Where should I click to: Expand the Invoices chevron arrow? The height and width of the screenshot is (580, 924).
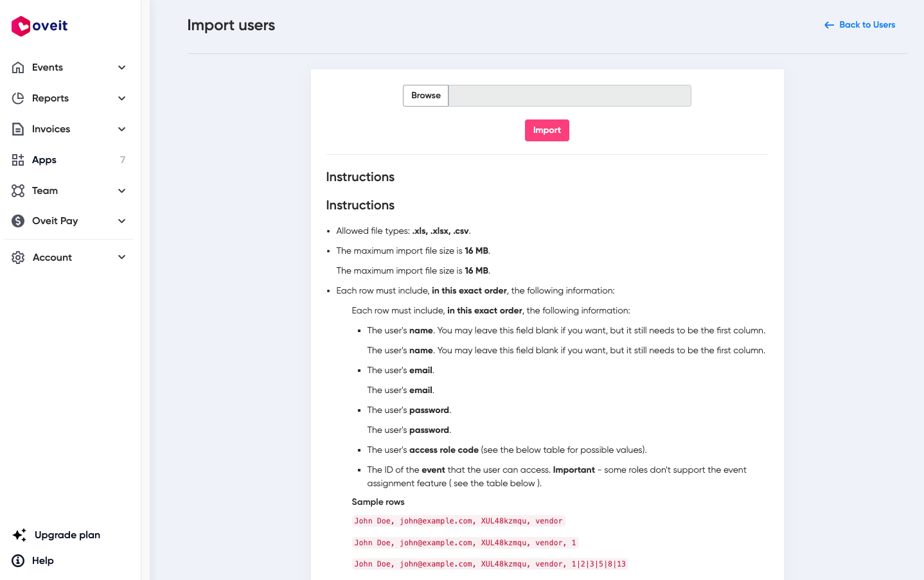121,129
